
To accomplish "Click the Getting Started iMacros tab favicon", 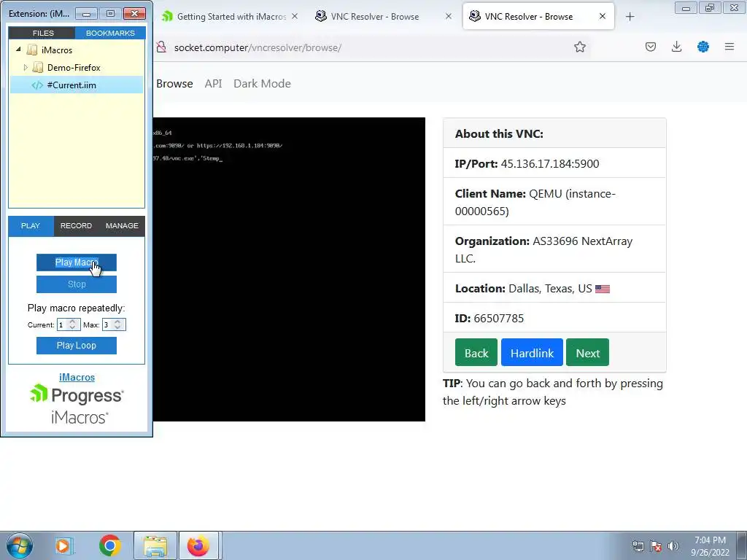I will click(x=167, y=16).
